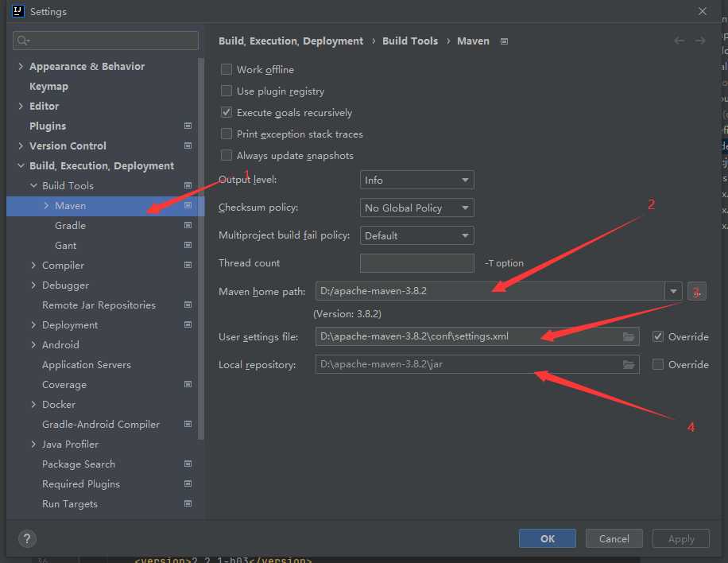The height and width of the screenshot is (563, 728).
Task: Click project-level icon next to Plugins
Action: pos(188,126)
